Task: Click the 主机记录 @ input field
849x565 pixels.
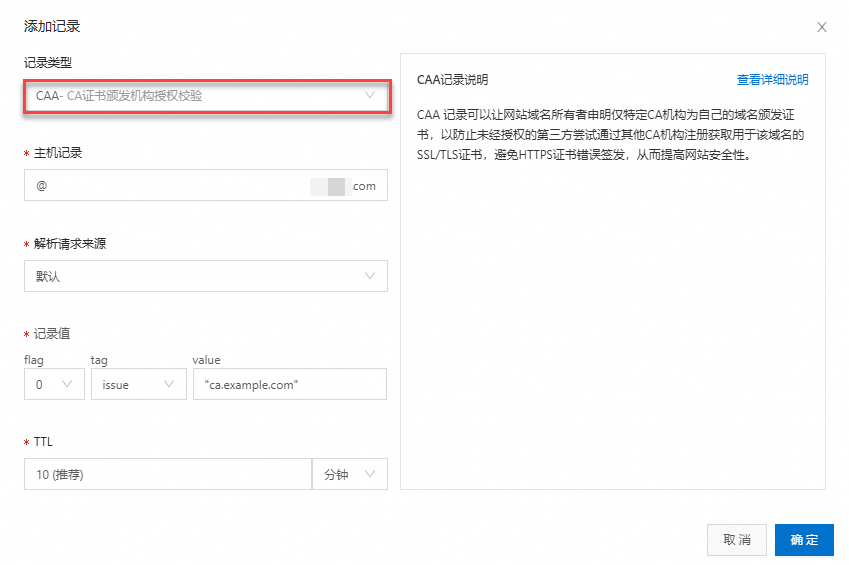Action: [206, 185]
